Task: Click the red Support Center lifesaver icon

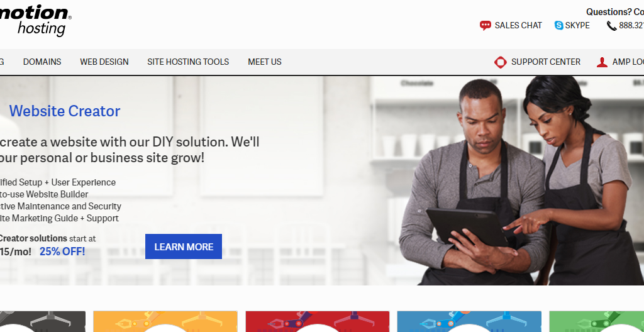Action: tap(500, 62)
